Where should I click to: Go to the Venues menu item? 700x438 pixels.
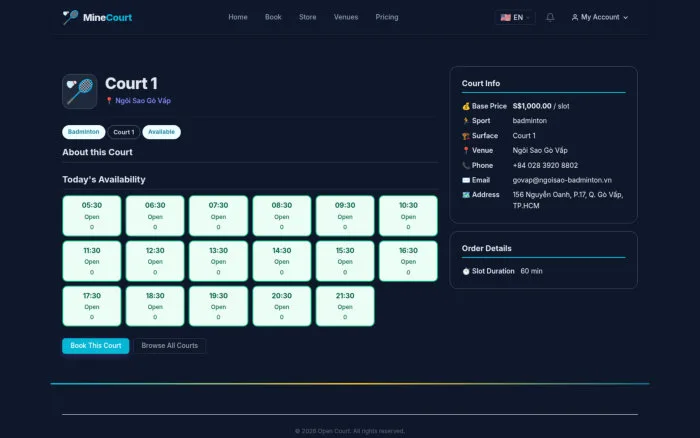(346, 17)
